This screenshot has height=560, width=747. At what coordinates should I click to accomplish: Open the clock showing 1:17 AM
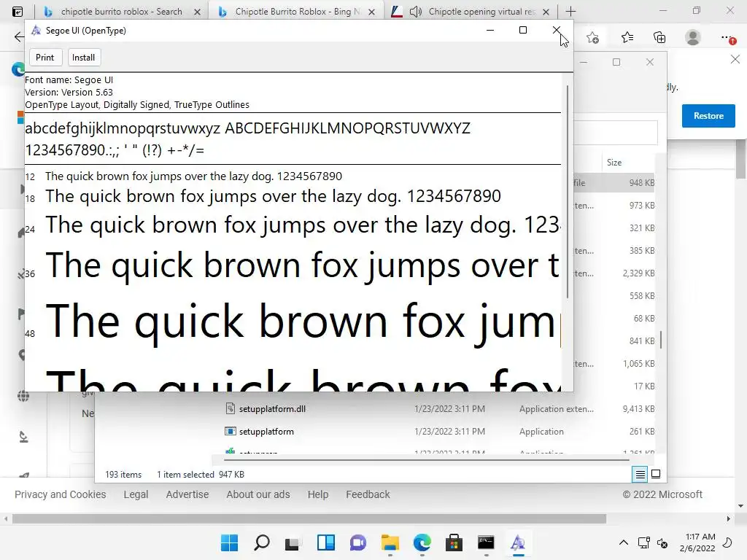[697, 542]
